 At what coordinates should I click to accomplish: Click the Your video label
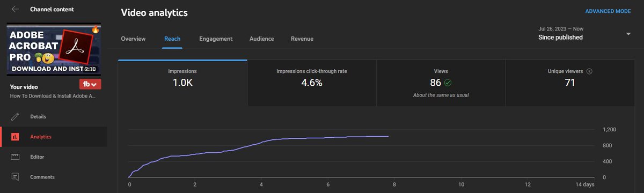[x=24, y=86]
